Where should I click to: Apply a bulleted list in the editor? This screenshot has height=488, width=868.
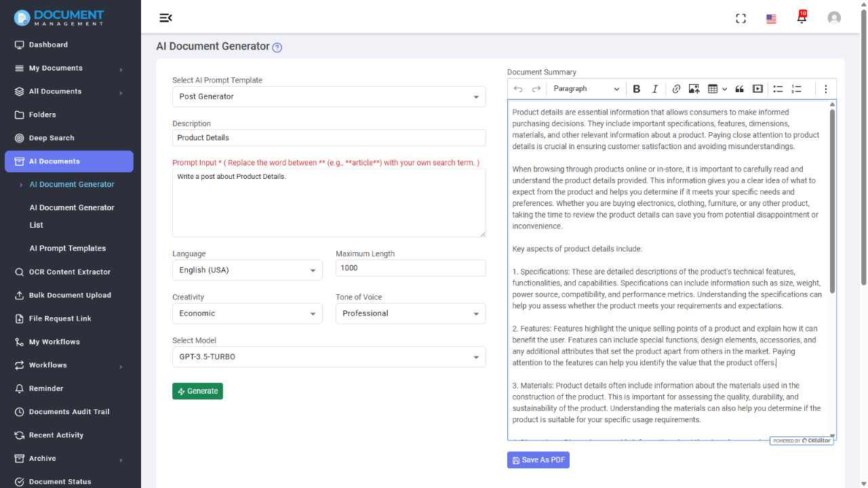click(x=777, y=89)
